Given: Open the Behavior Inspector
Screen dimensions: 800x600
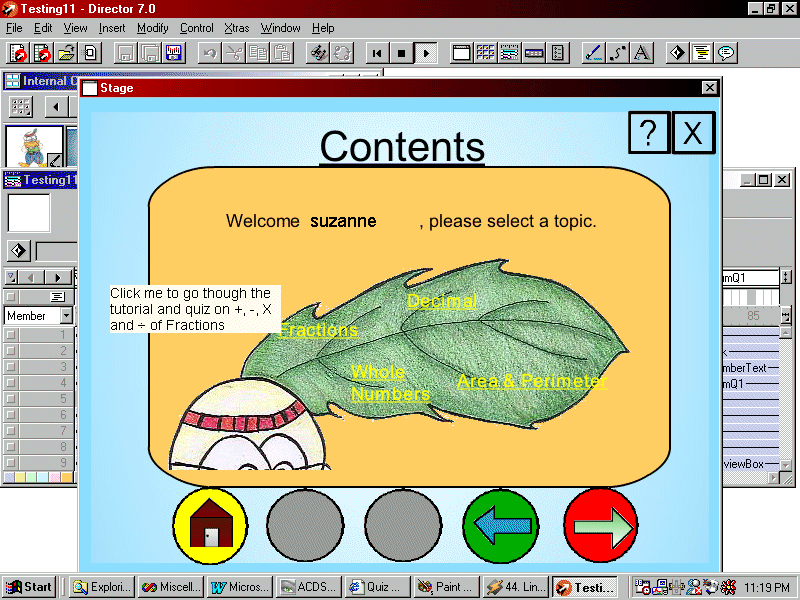Looking at the screenshot, I should point(678,53).
